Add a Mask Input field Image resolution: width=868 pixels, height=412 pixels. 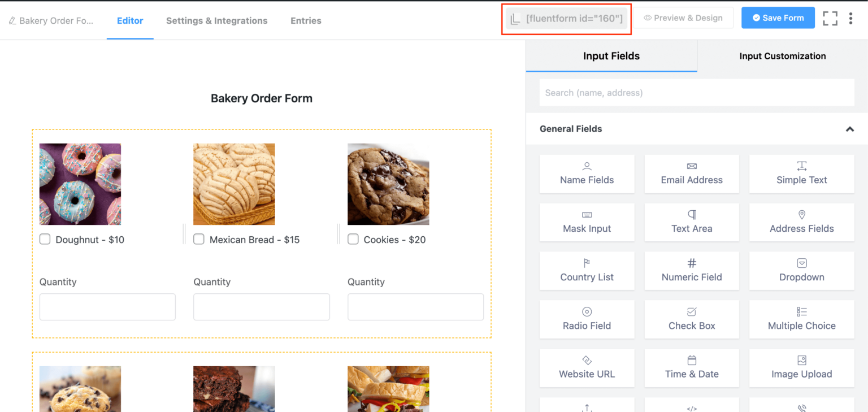pos(587,222)
